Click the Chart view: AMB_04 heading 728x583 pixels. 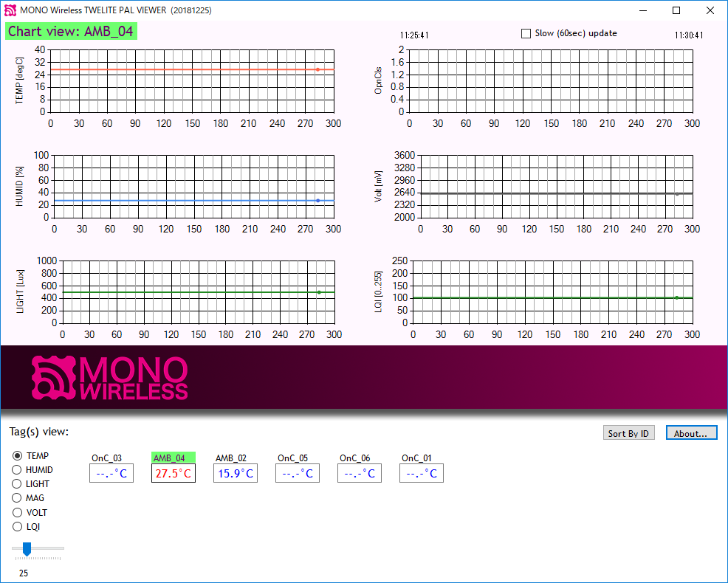coord(71,31)
